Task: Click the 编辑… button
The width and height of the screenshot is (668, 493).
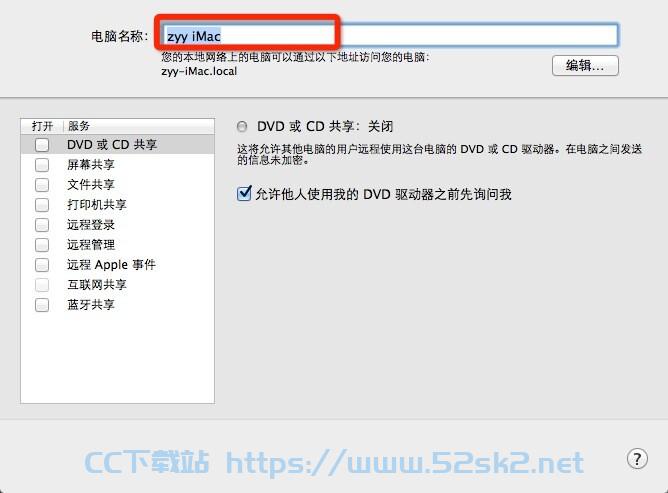Action: pyautogui.click(x=585, y=66)
